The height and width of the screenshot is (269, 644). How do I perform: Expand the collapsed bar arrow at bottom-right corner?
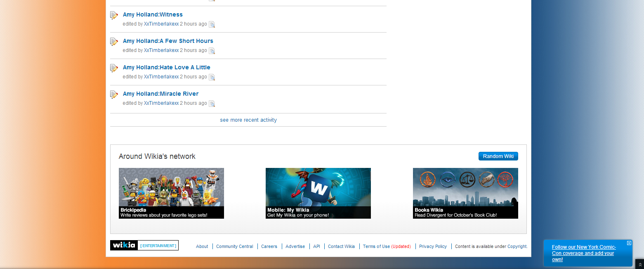point(640,264)
